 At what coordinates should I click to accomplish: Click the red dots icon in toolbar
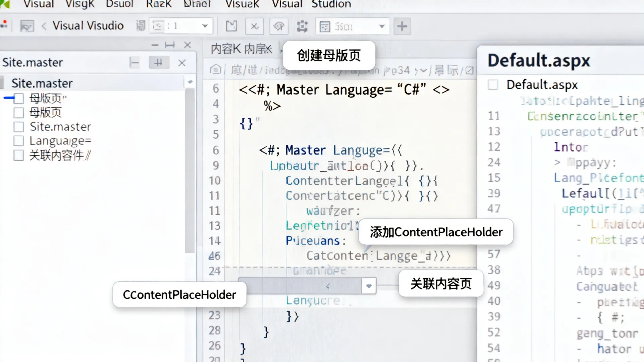tap(4, 25)
